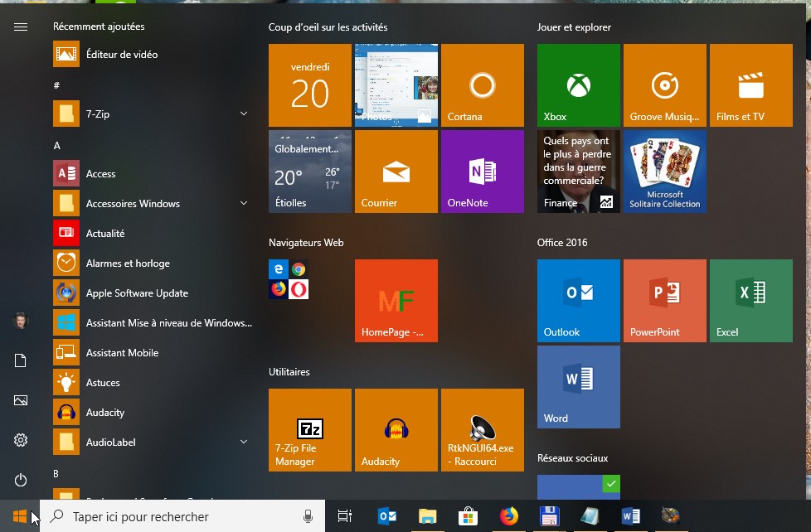Screen dimensions: 811x532
Task: Open Settings gear in Start sidebar
Action: tap(21, 440)
